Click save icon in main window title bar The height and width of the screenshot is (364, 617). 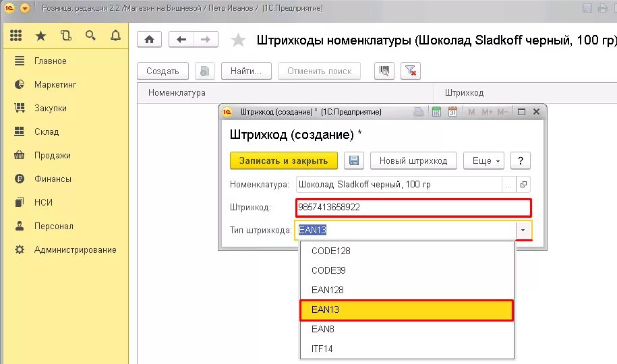click(x=587, y=8)
